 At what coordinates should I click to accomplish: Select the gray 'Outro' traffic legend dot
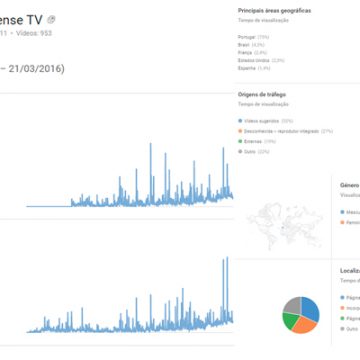pos(240,152)
